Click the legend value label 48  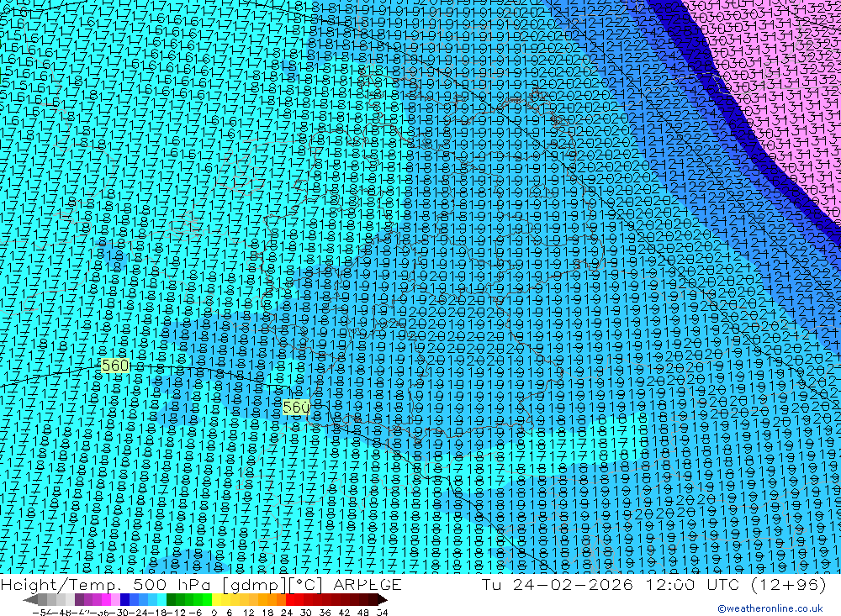pyautogui.click(x=363, y=612)
